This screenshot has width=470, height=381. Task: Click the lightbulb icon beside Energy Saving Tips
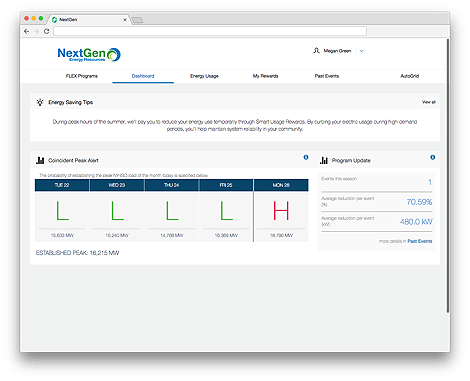coord(40,102)
